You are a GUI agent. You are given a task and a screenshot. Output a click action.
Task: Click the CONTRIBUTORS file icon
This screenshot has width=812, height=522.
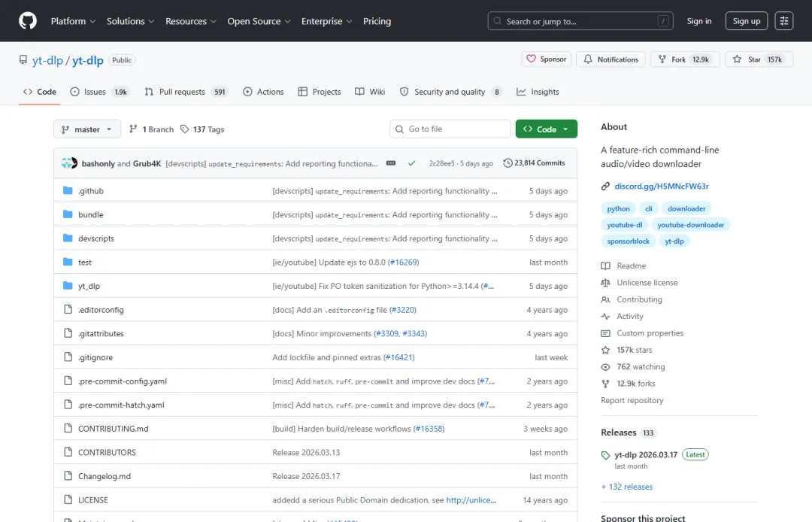point(68,452)
